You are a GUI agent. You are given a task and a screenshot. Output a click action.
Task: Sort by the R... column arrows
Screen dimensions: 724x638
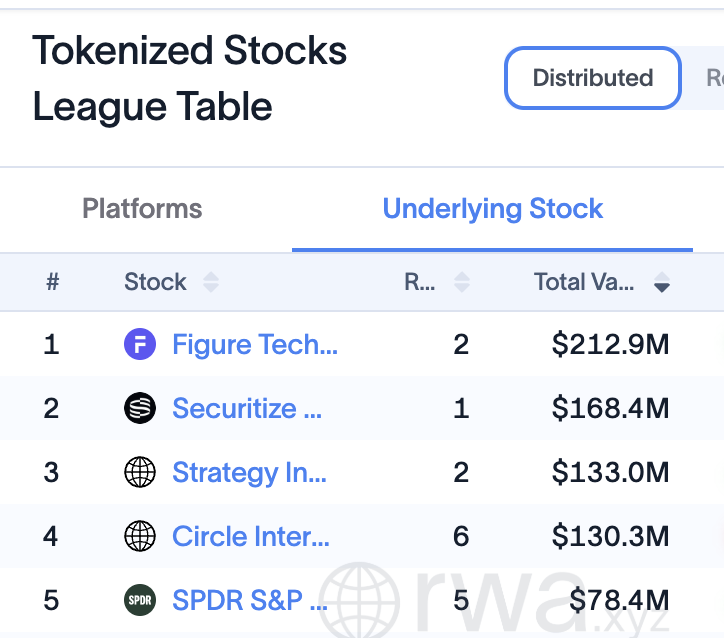[x=462, y=282]
